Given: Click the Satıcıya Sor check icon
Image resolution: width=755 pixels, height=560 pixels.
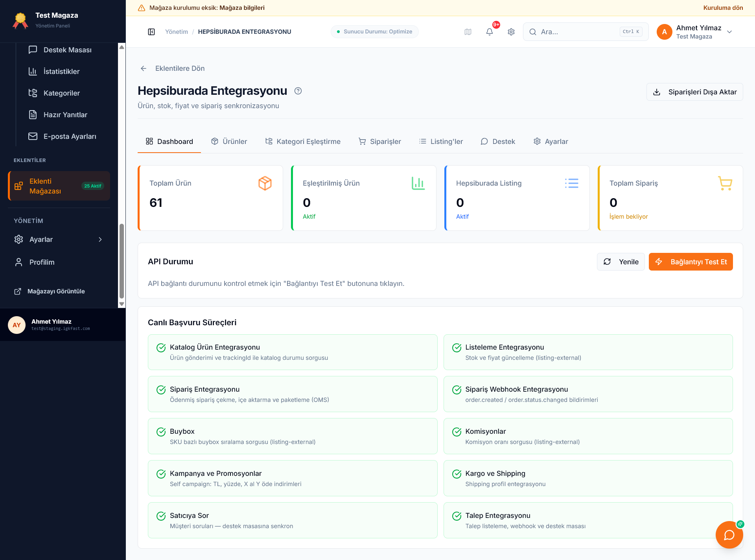Looking at the screenshot, I should [161, 516].
